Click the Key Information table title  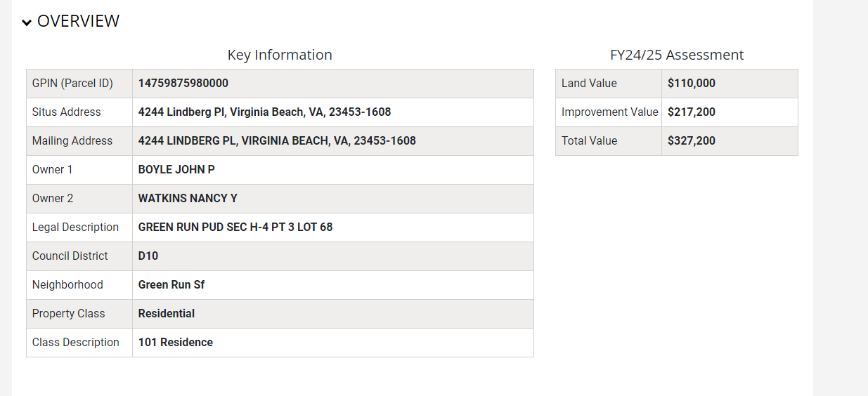[x=280, y=55]
